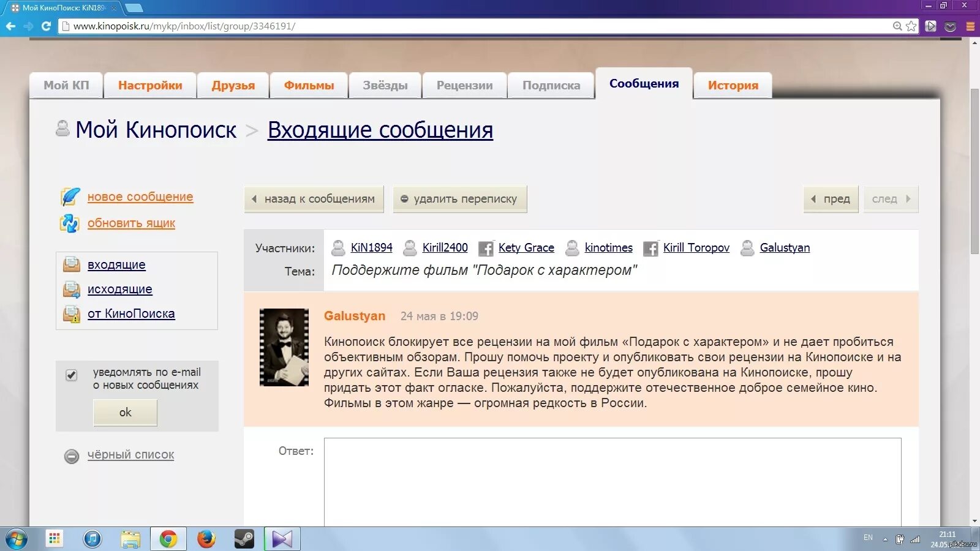Click the Входящие сообщения heading link

click(380, 130)
